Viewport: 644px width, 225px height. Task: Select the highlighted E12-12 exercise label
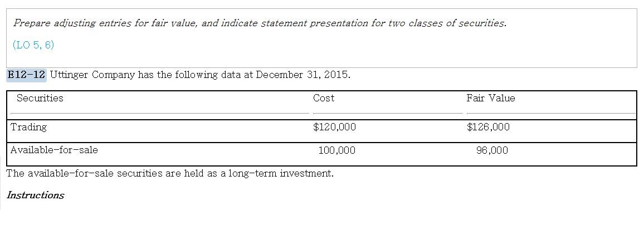click(26, 75)
